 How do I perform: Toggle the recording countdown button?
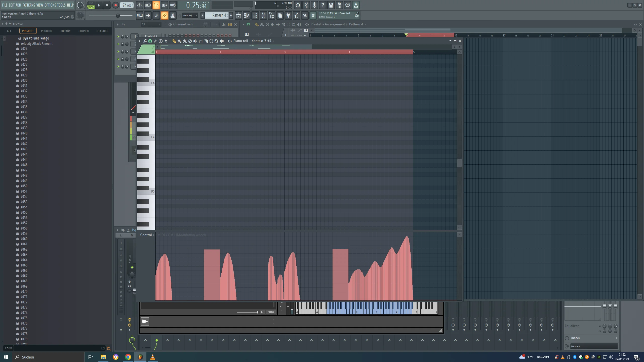click(156, 5)
